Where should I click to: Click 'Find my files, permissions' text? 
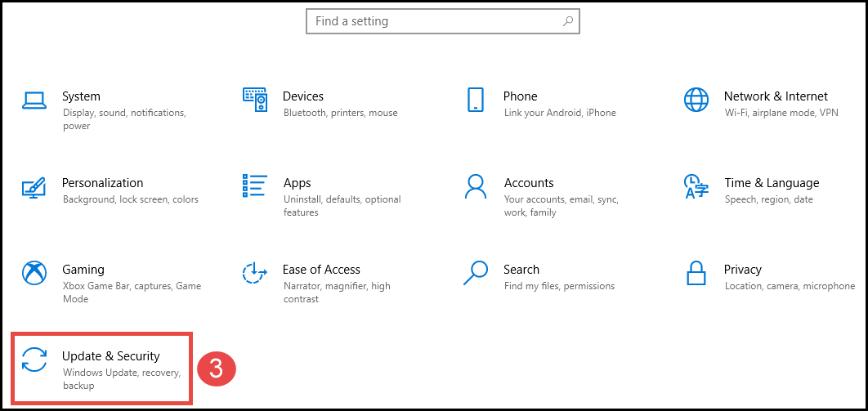(560, 286)
